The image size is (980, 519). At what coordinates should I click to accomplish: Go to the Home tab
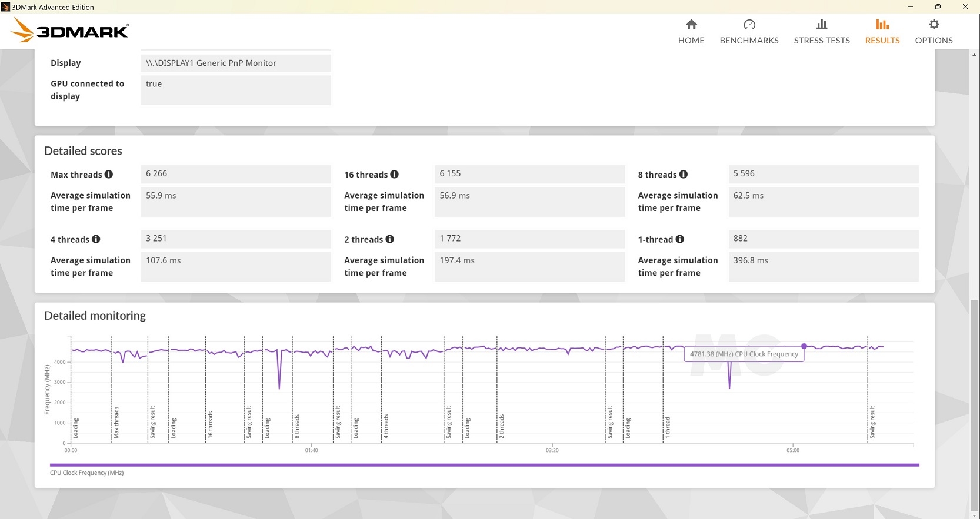[x=691, y=32]
